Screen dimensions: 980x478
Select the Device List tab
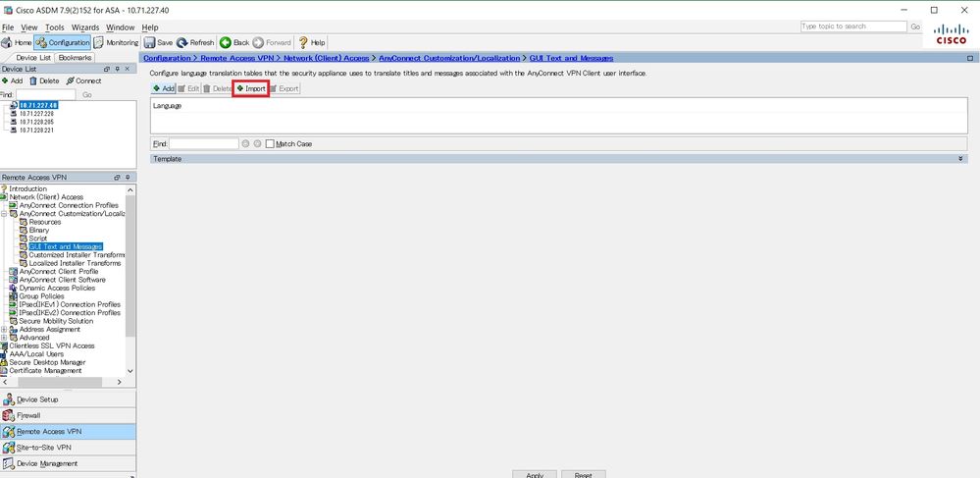point(34,58)
